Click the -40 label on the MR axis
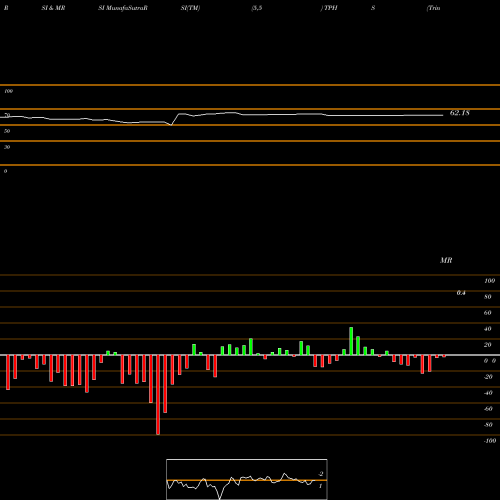Image resolution: width=500 pixels, height=500 pixels. click(488, 393)
